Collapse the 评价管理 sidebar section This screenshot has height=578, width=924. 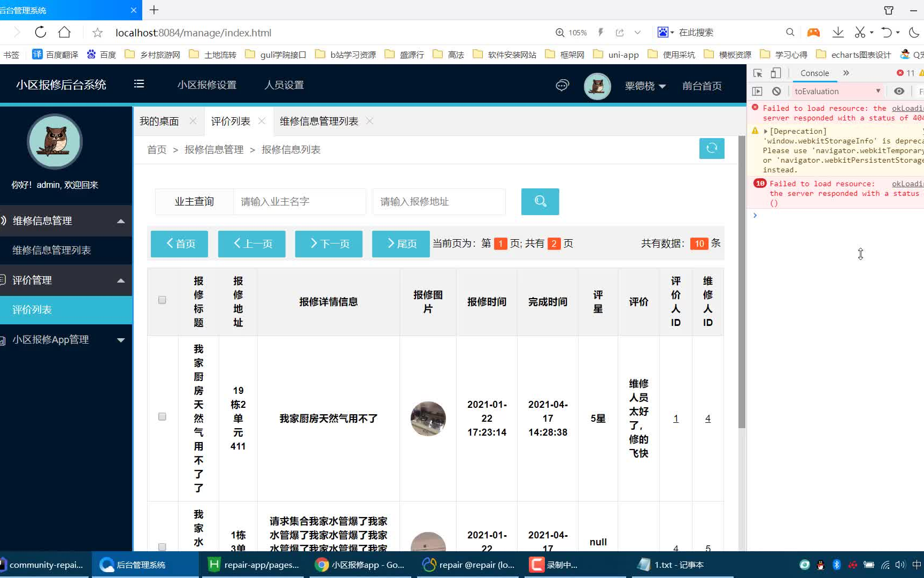[66, 280]
